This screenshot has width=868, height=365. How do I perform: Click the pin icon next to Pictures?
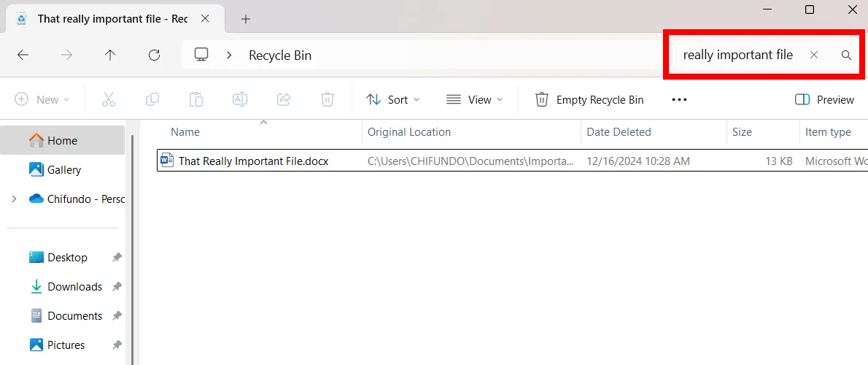coord(117,345)
